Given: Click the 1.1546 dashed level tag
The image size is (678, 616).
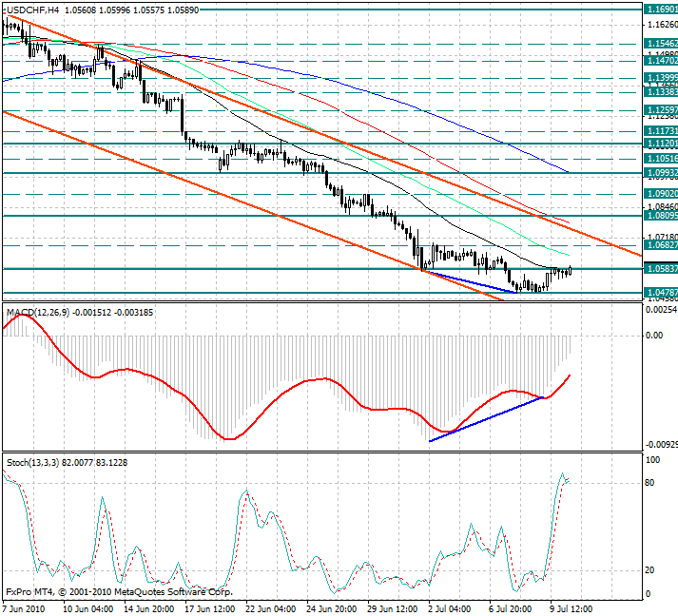Looking at the screenshot, I should [x=661, y=44].
